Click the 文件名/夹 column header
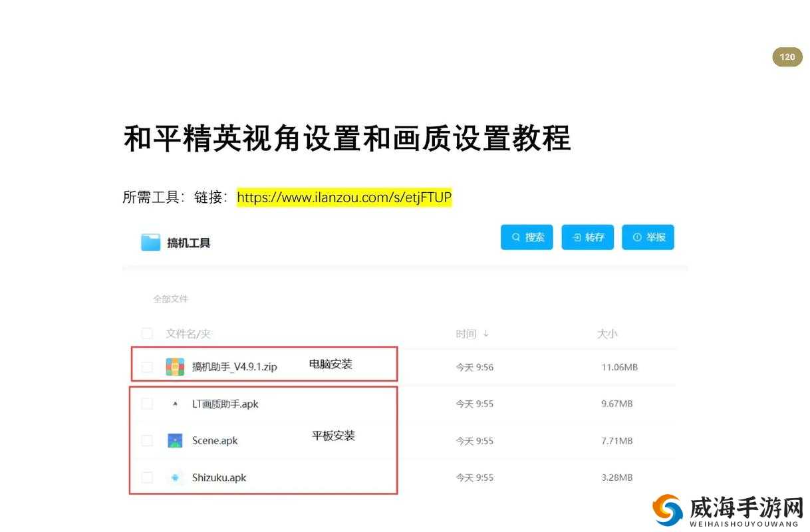 tap(188, 334)
